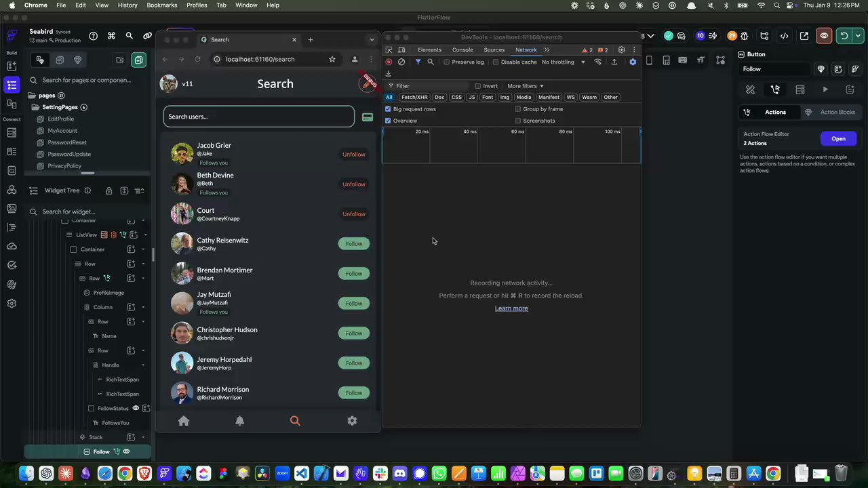868x488 pixels.
Task: Click the DevTools inspect element picker icon
Action: tap(389, 50)
